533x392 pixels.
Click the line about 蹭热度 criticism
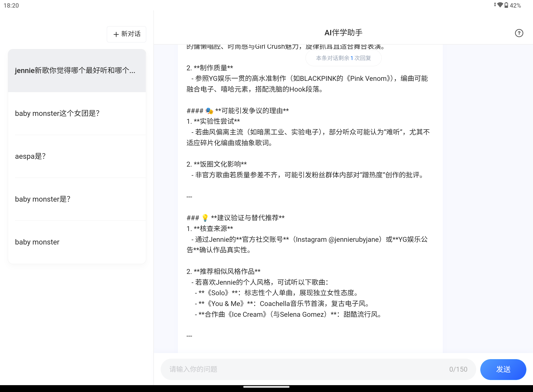tap(308, 175)
